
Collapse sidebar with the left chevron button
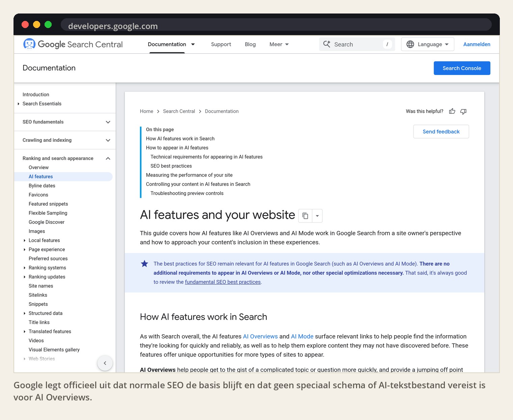[x=105, y=363]
